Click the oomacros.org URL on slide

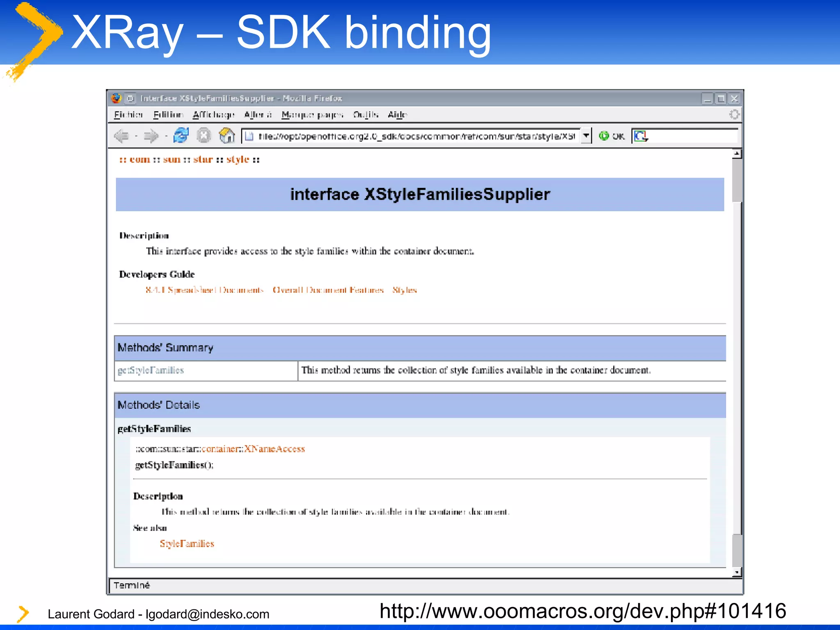tap(582, 611)
